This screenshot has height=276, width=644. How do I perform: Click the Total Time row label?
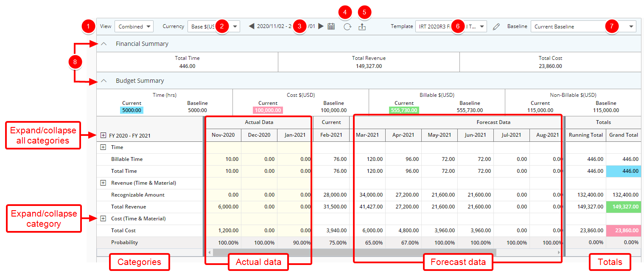pyautogui.click(x=124, y=171)
